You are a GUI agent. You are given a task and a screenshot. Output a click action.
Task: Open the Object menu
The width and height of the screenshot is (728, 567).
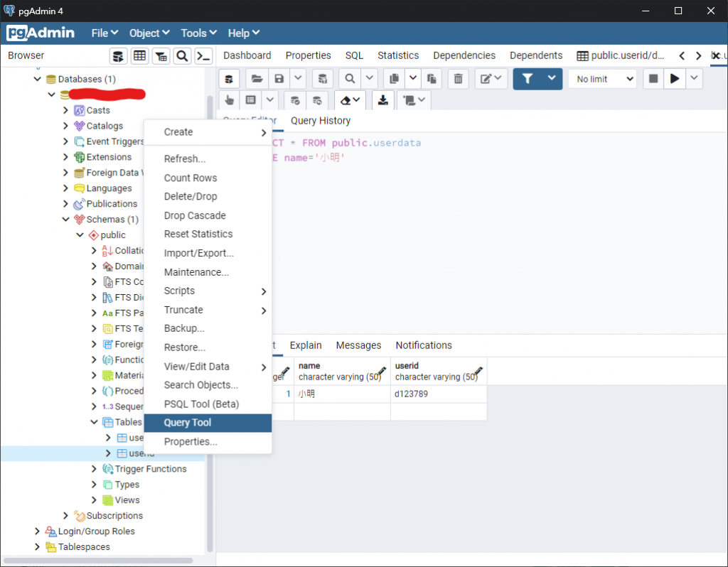(149, 33)
